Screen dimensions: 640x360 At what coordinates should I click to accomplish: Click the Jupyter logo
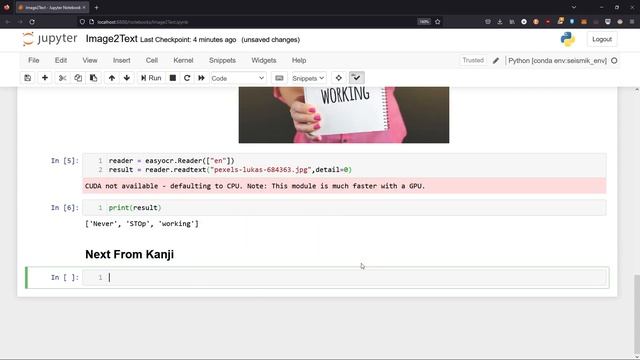(x=50, y=39)
